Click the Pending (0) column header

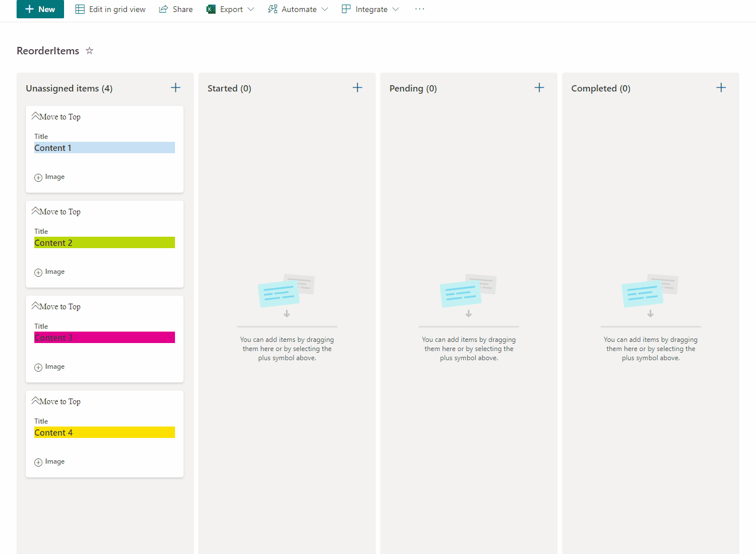pos(413,88)
